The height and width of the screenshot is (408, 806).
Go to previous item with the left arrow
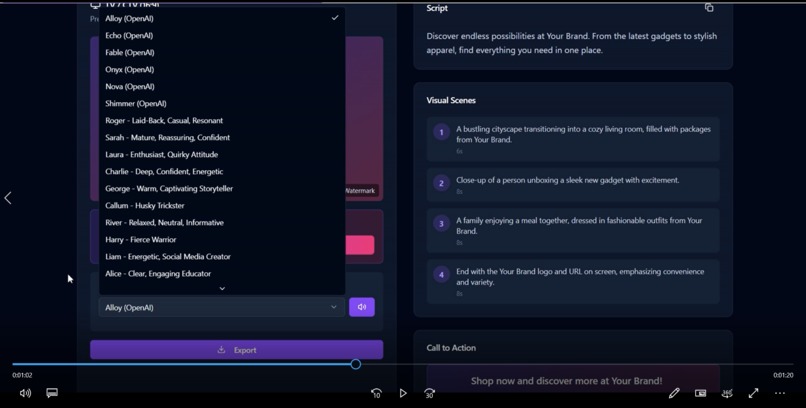(8, 198)
